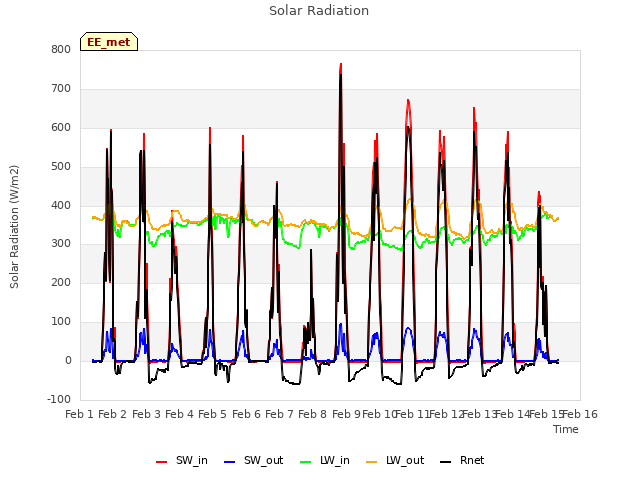Click the green LW_in legend color marker
This screenshot has height=480, width=640.
(305, 462)
